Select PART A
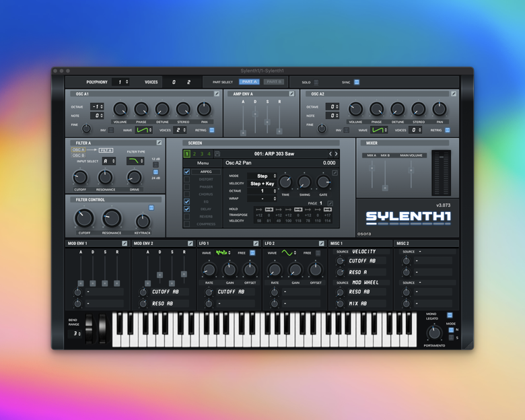The image size is (525, 420). 249,81
